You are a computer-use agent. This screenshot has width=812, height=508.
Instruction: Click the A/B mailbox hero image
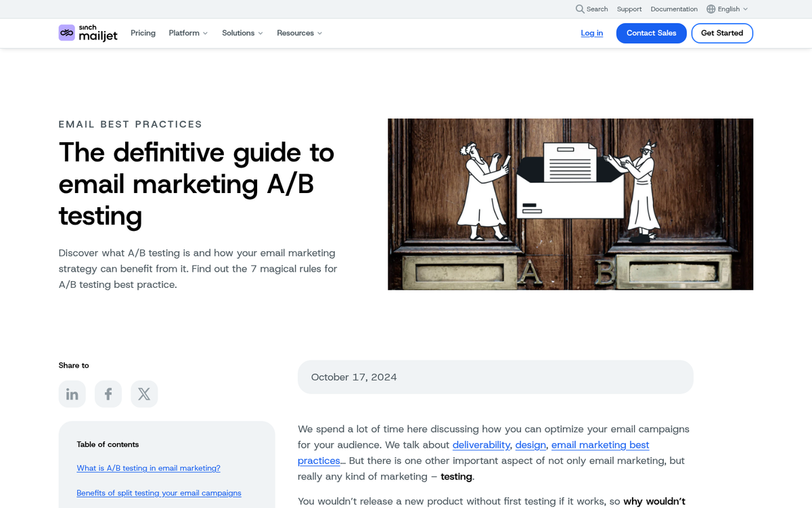(x=570, y=204)
